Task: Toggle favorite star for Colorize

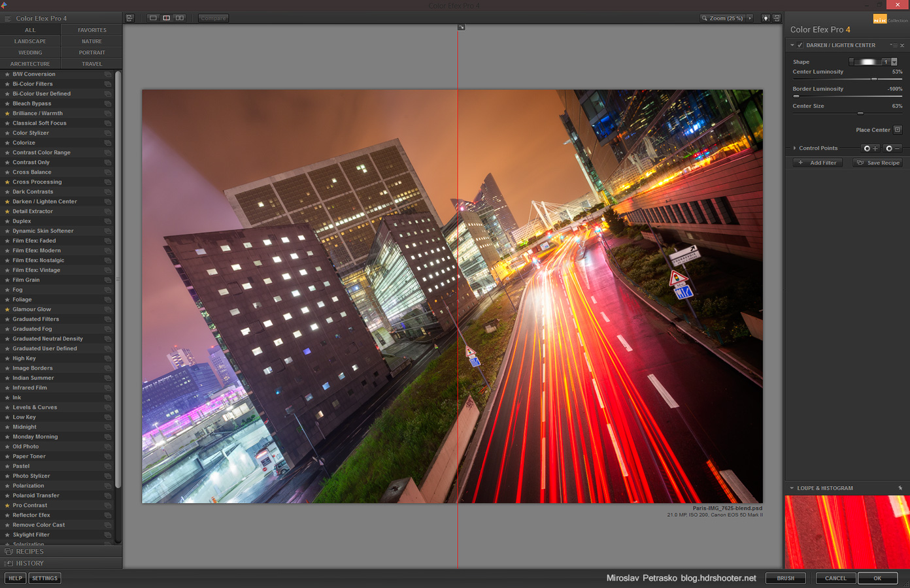Action: pos(7,142)
